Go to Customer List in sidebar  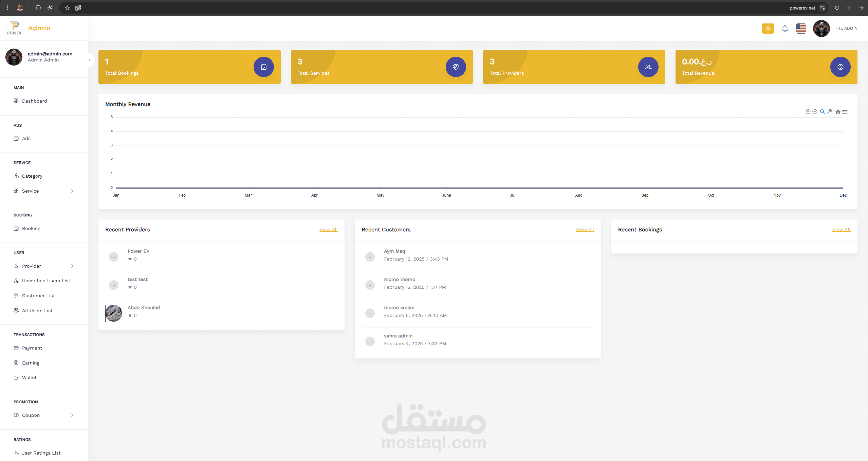(x=38, y=296)
